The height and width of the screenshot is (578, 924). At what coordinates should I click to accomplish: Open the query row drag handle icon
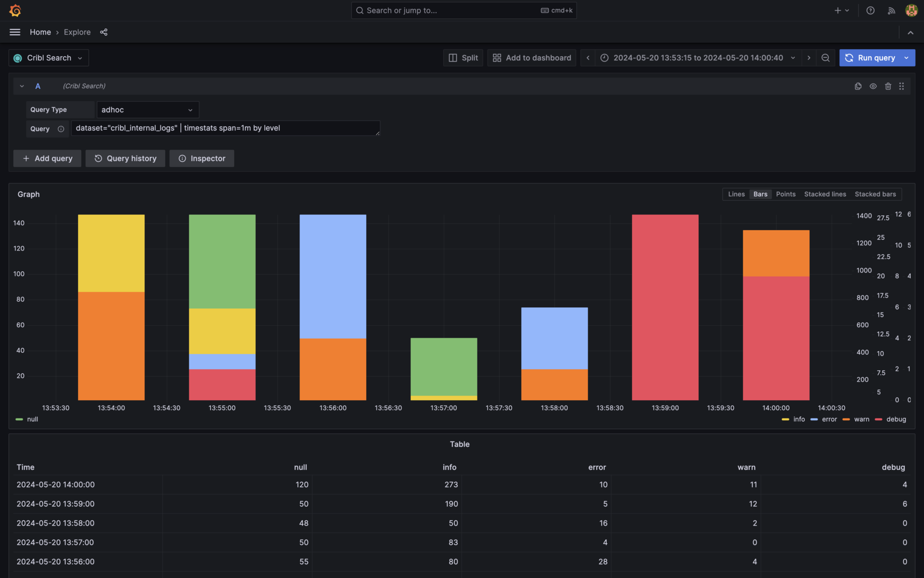tap(902, 86)
